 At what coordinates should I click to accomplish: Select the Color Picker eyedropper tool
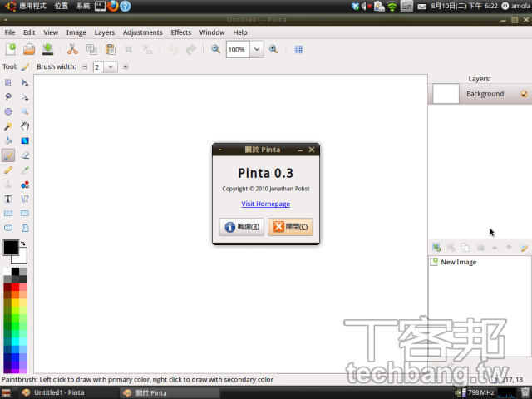tap(25, 170)
